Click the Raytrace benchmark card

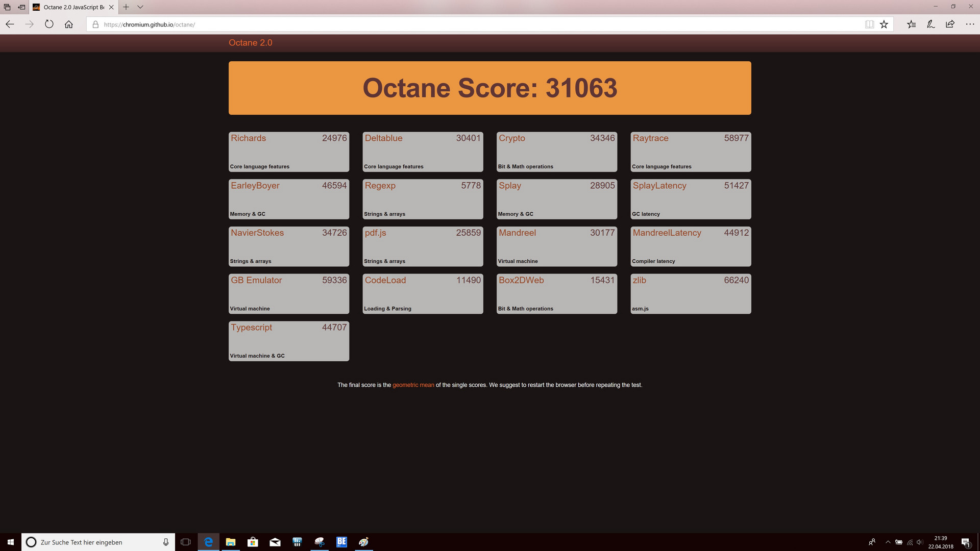[x=691, y=152]
